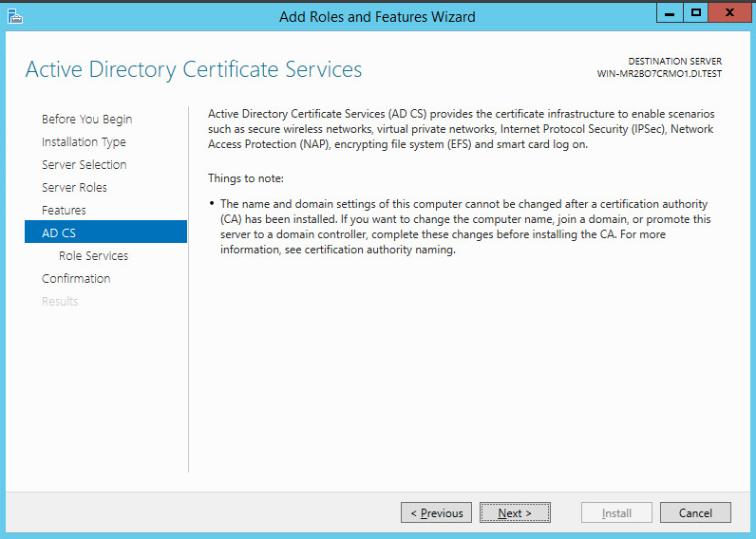756x539 pixels.
Task: Click the destination server name text
Action: coord(658,74)
